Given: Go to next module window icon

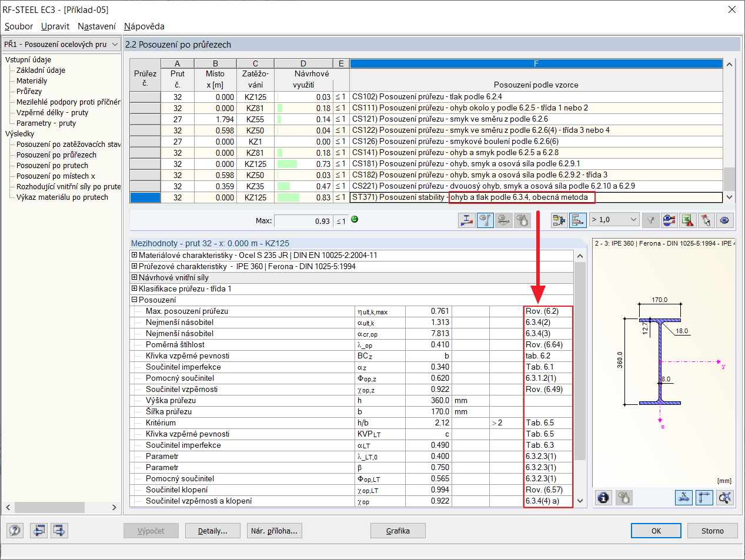Looking at the screenshot, I should 59,531.
